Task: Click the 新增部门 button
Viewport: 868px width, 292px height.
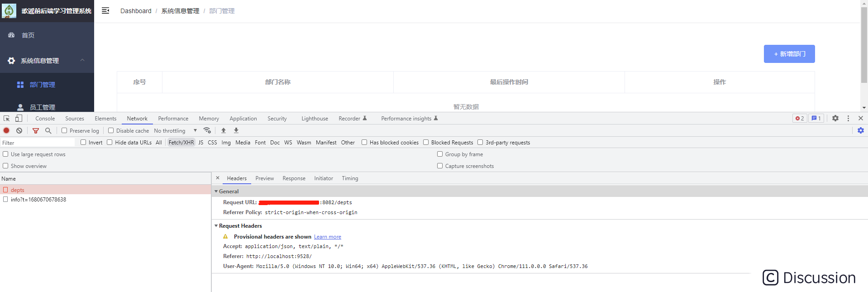Action: 789,54
